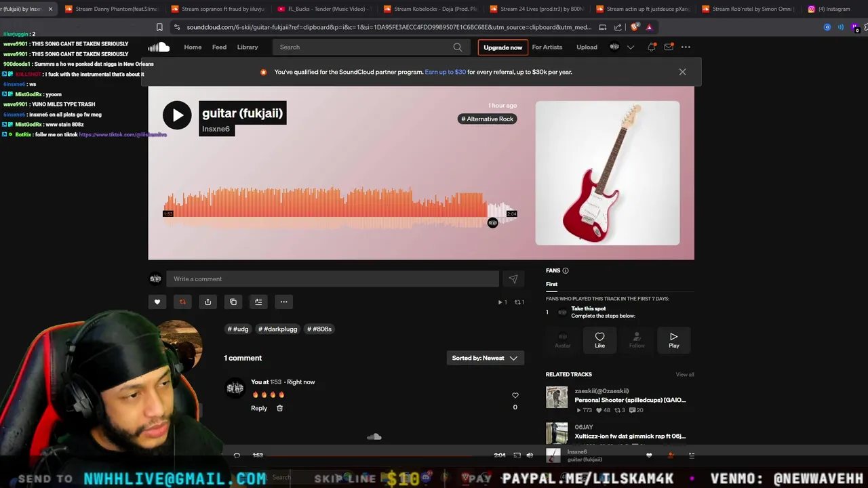This screenshot has width=868, height=488.
Task: Close the current guitar (fukjaii) browser tab
Action: click(50, 9)
